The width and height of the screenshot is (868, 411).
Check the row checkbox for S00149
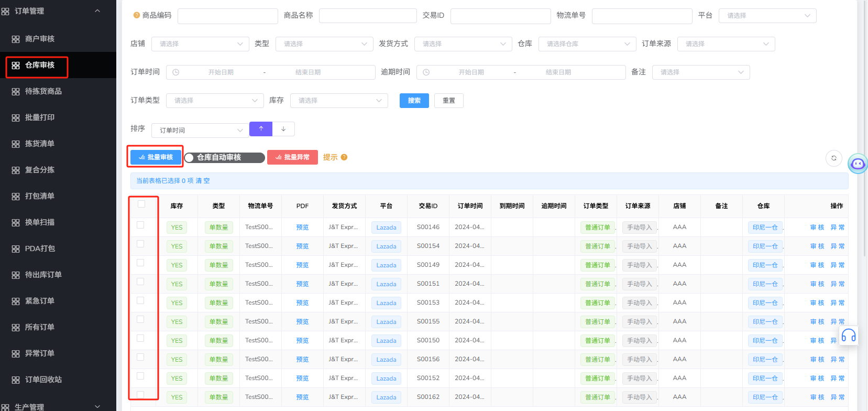140,263
